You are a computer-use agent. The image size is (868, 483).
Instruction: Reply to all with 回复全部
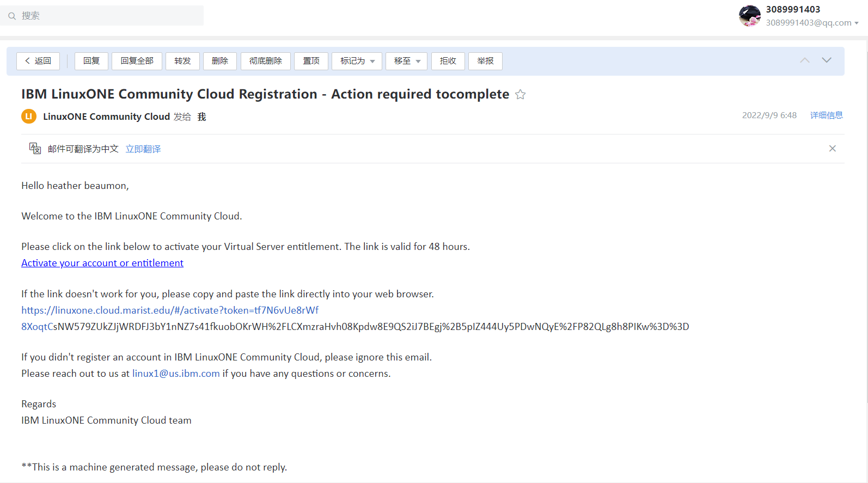click(137, 61)
